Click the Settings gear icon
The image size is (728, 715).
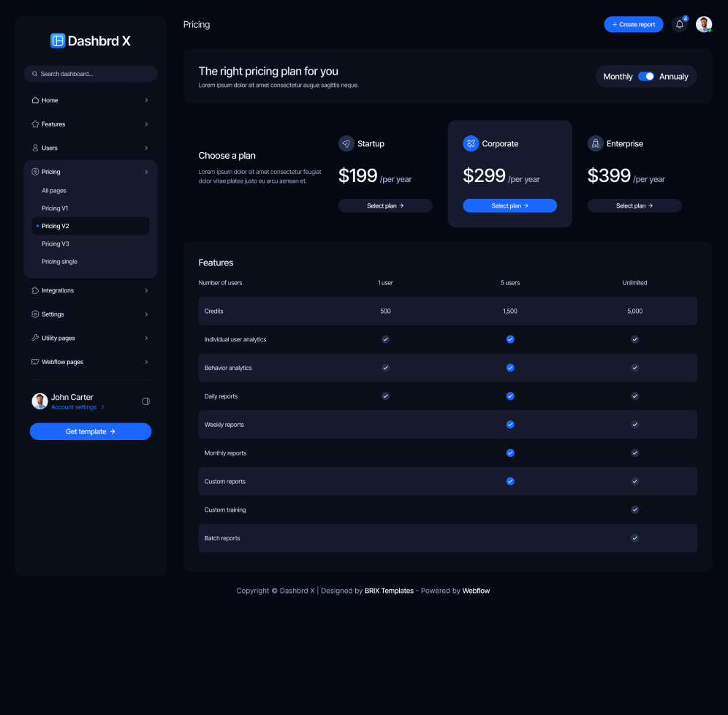[x=35, y=314]
